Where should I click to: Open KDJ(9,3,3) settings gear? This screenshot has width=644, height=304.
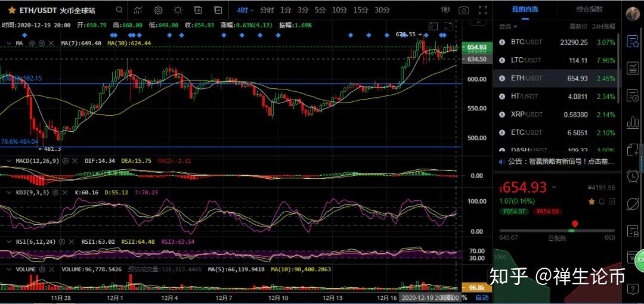click(x=55, y=193)
